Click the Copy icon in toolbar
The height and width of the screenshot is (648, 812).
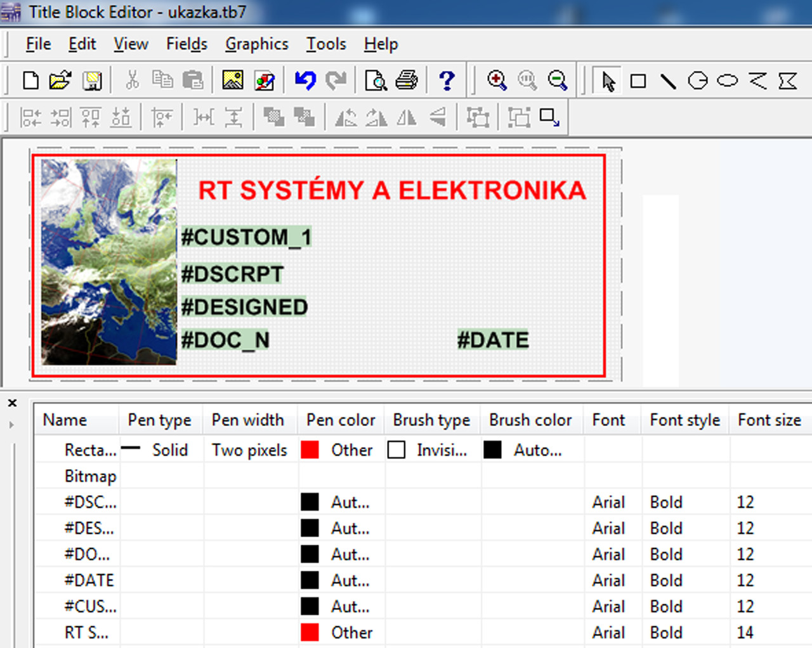click(162, 81)
